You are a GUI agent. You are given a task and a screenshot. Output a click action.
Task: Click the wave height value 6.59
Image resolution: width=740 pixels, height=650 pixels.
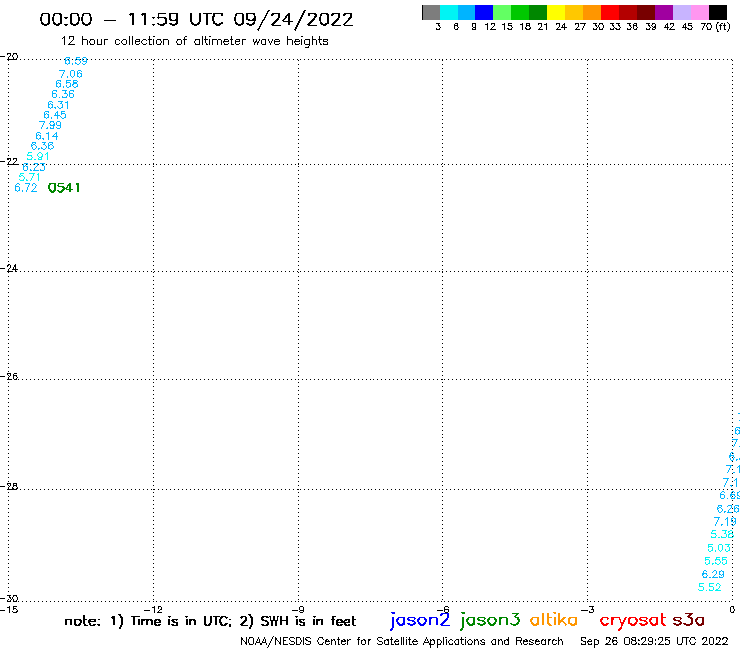pos(76,61)
